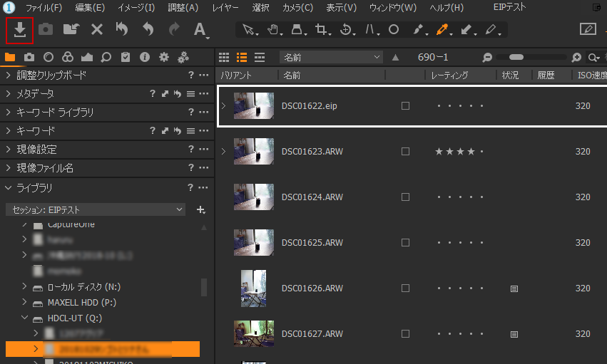Select the Crop tool
Screen dimensions: 607x364
pos(321,30)
